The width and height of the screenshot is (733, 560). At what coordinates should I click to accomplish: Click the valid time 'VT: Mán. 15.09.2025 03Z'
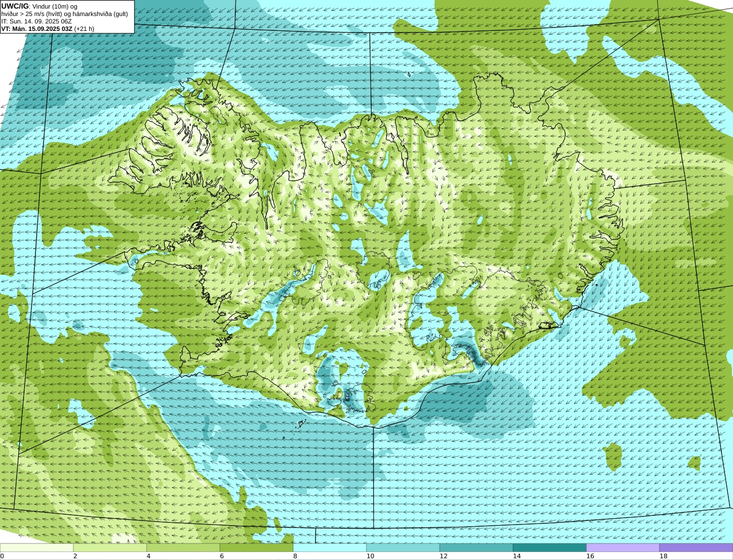click(37, 29)
